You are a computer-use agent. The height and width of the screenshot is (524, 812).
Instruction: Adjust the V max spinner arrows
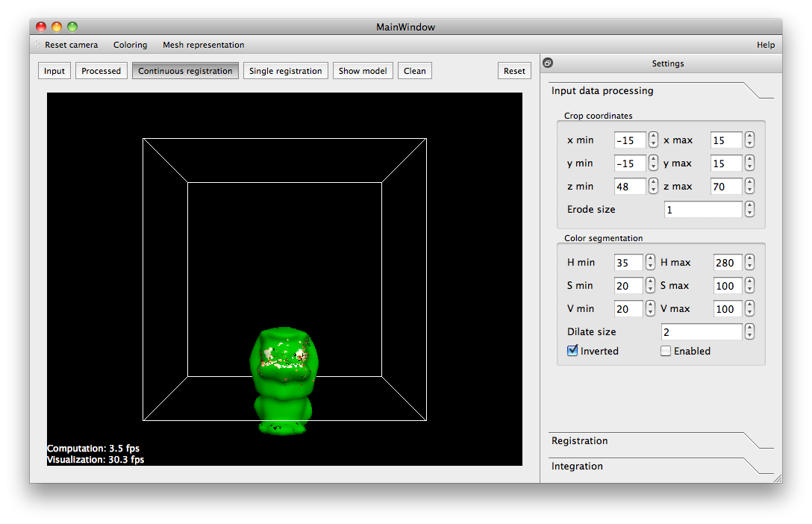(x=749, y=308)
